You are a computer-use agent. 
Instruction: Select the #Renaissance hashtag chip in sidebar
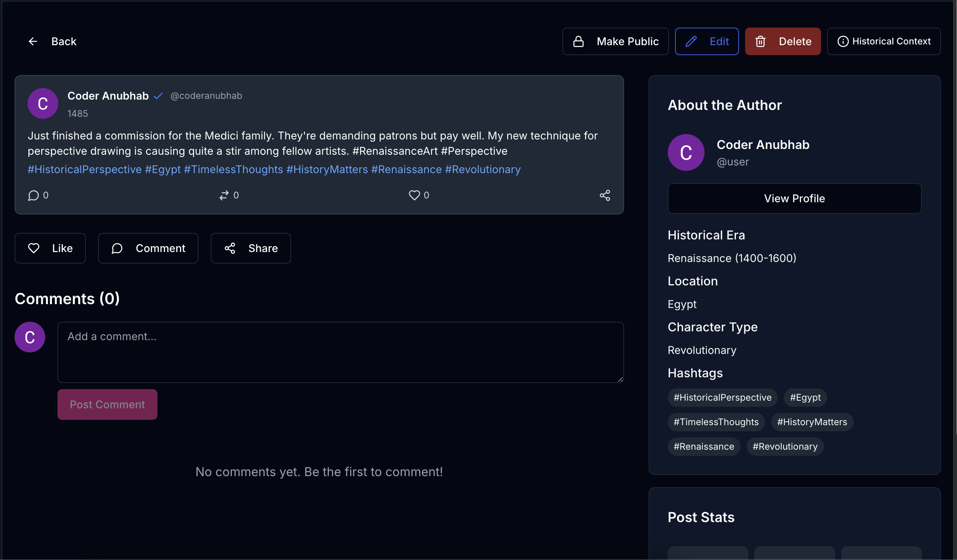(x=704, y=447)
